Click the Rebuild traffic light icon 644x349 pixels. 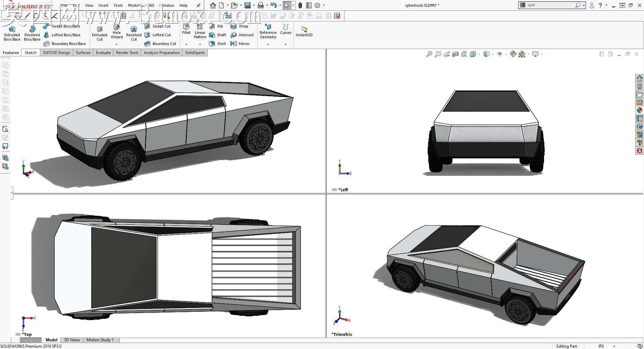tap(300, 5)
